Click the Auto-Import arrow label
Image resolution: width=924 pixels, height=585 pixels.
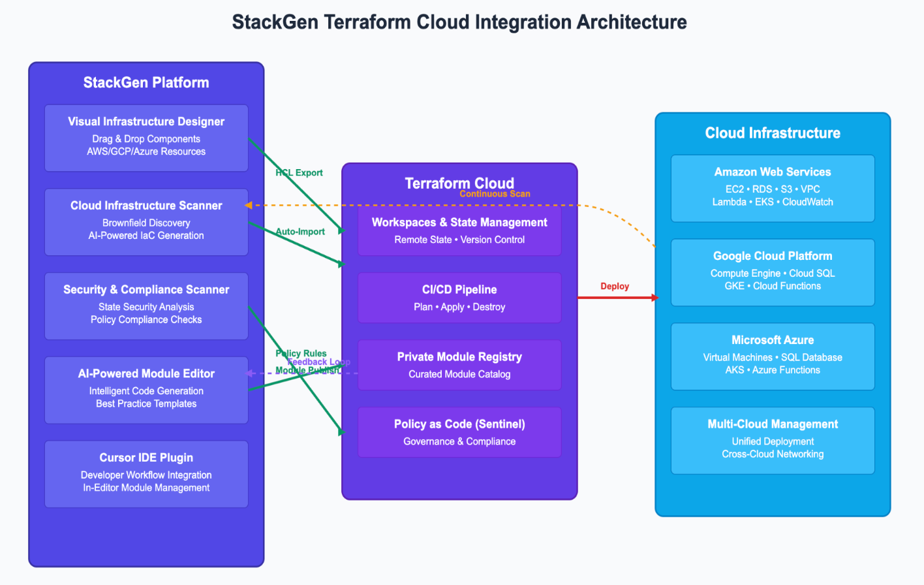point(300,232)
